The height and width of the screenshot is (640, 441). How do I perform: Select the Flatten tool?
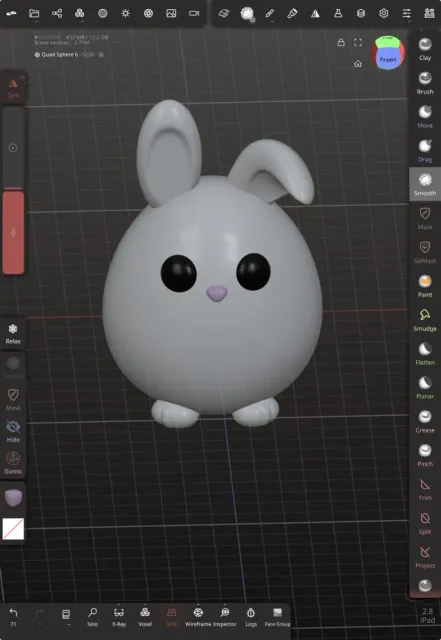pos(425,353)
